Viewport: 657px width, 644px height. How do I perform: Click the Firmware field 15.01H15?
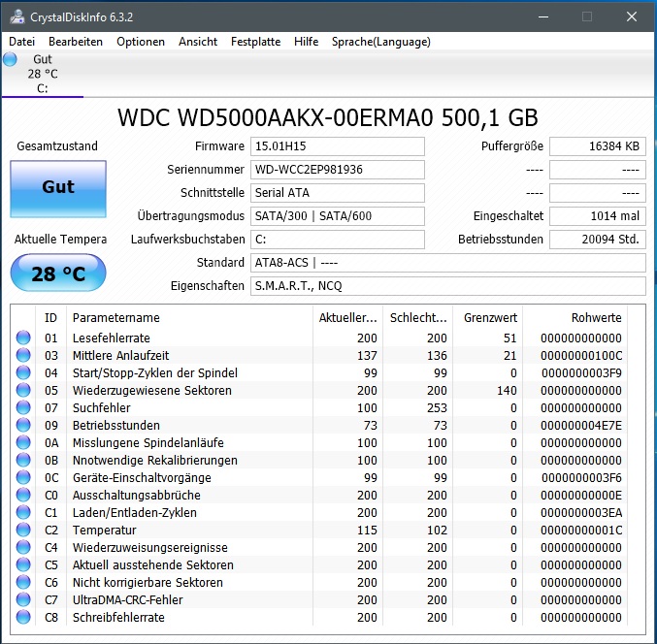coord(338,146)
